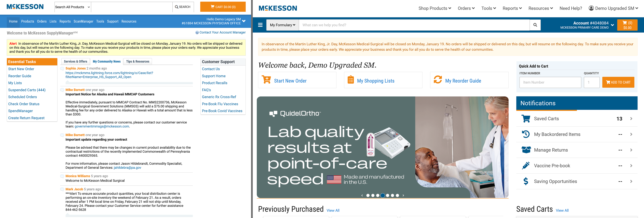The height and width of the screenshot is (218, 644).
Task: Go to previous carousel slide arrow
Action: tap(362, 195)
